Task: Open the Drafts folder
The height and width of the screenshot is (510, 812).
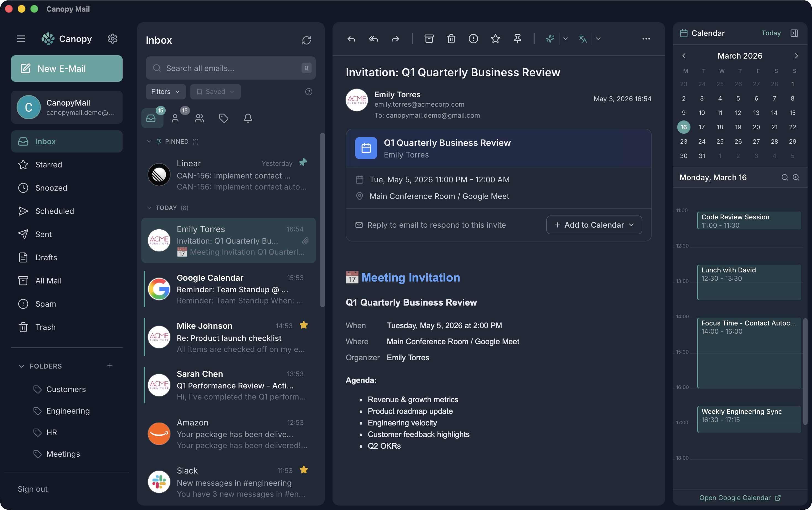Action: pos(67,258)
